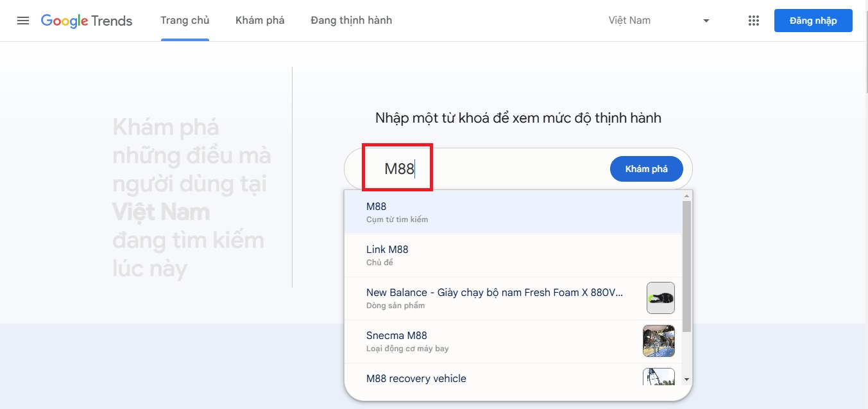The image size is (868, 409).
Task: Open the Google apps grid
Action: click(754, 21)
